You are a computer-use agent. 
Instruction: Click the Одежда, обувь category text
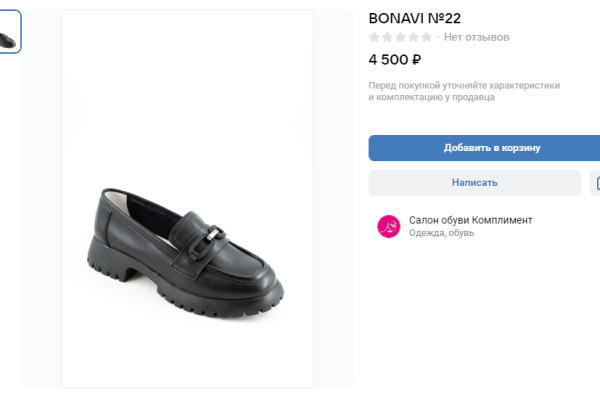pos(441,233)
